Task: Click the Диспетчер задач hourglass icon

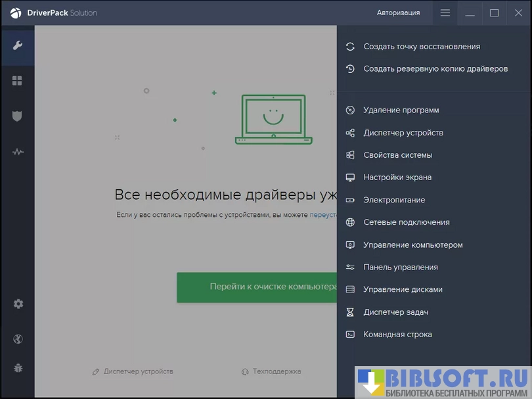Action: pos(350,312)
